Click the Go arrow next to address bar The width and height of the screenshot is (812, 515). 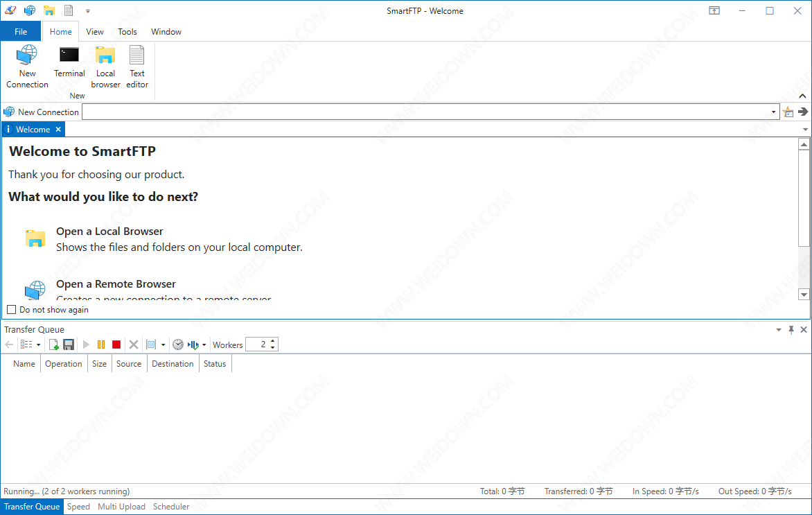click(x=803, y=112)
